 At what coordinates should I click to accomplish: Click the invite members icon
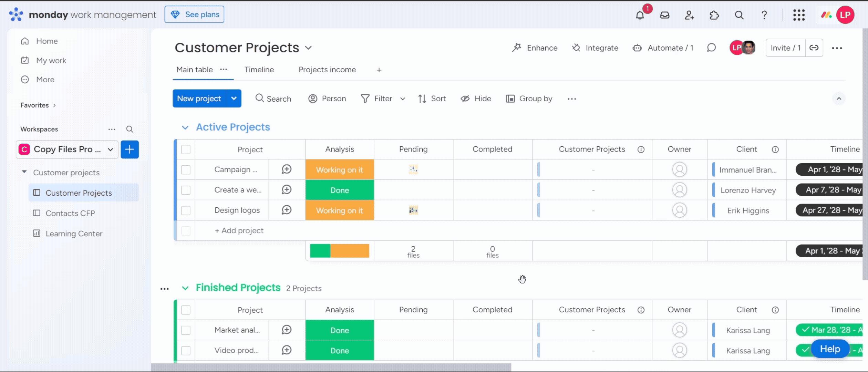(689, 15)
